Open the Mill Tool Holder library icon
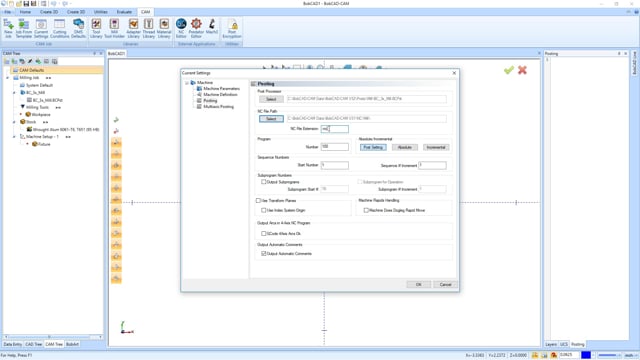This screenshot has height=360, width=640. [114, 29]
